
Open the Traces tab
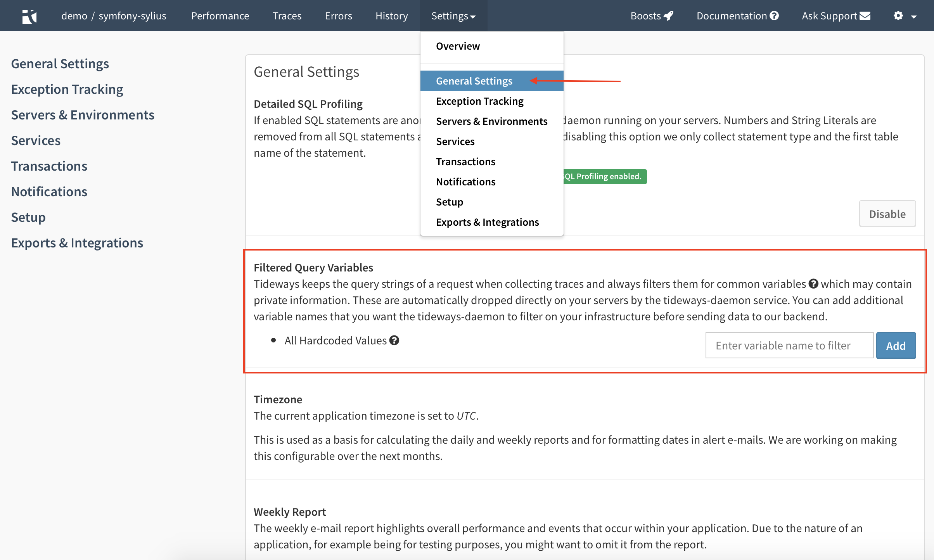click(287, 16)
